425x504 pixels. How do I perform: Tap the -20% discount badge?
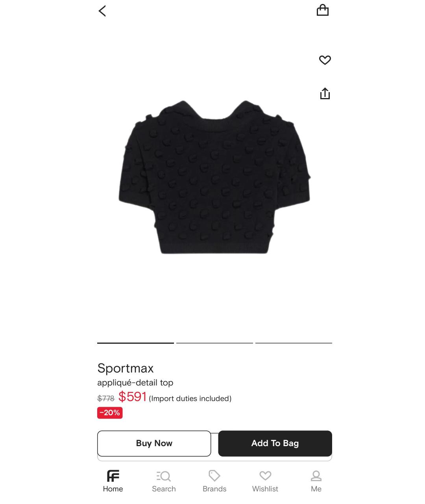coord(110,413)
